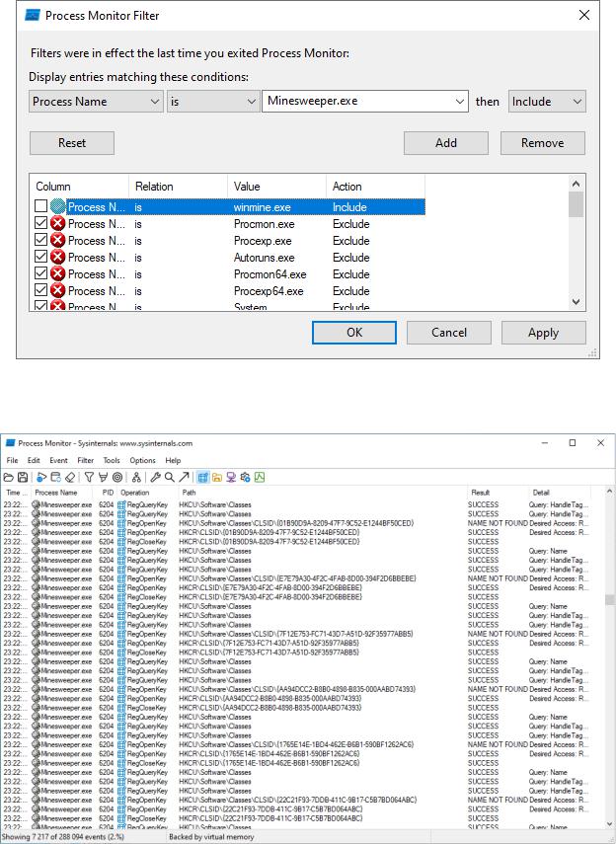Uncheck the Procexp64.exe filter checkbox

tap(40, 289)
